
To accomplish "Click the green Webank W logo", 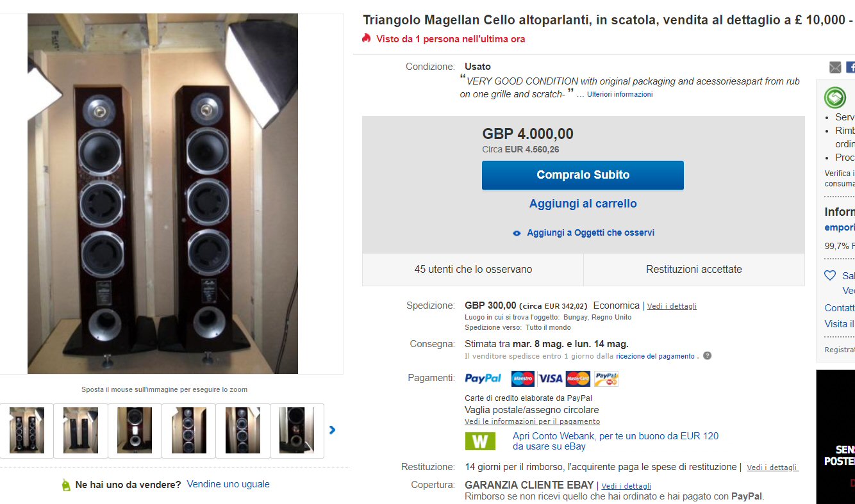I will (480, 441).
